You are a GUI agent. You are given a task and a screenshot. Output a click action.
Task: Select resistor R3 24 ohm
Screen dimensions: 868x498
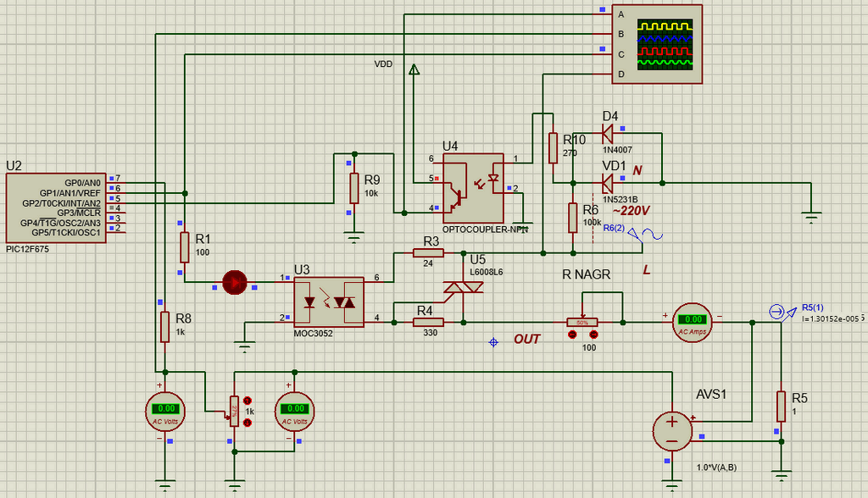[428, 253]
